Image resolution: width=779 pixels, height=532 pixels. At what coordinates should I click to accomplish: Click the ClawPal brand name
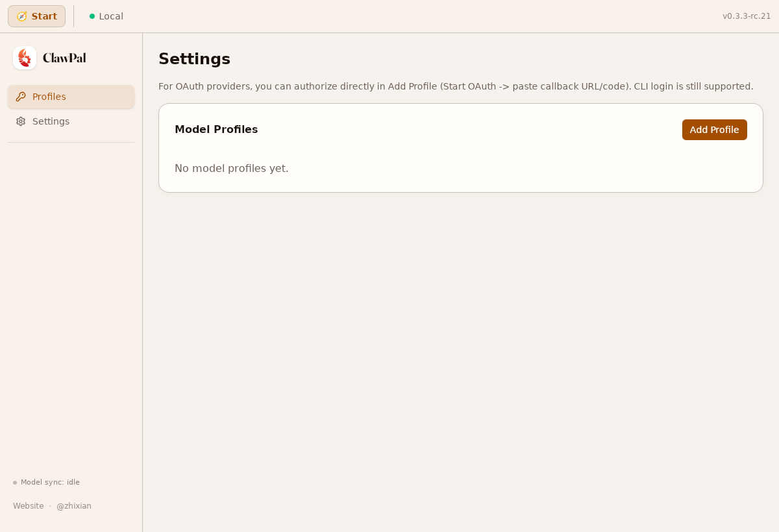[x=64, y=58]
